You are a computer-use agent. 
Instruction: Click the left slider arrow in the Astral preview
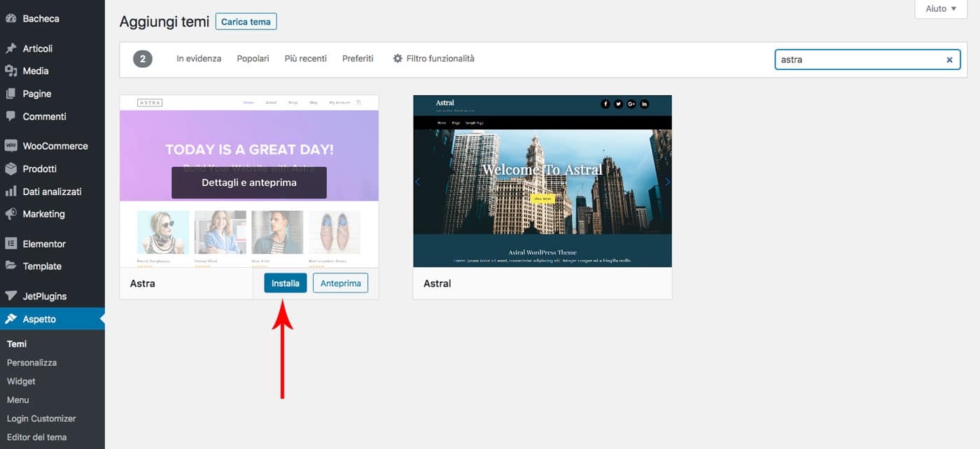tap(419, 182)
